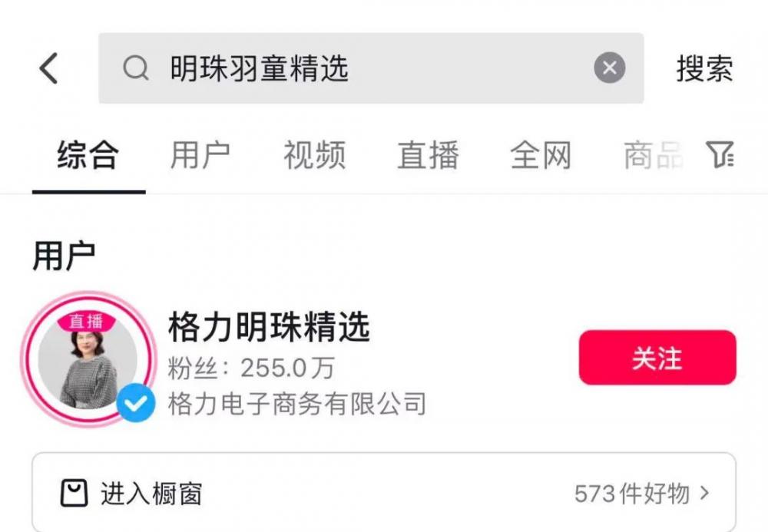Clear the search text with X icon

point(609,68)
